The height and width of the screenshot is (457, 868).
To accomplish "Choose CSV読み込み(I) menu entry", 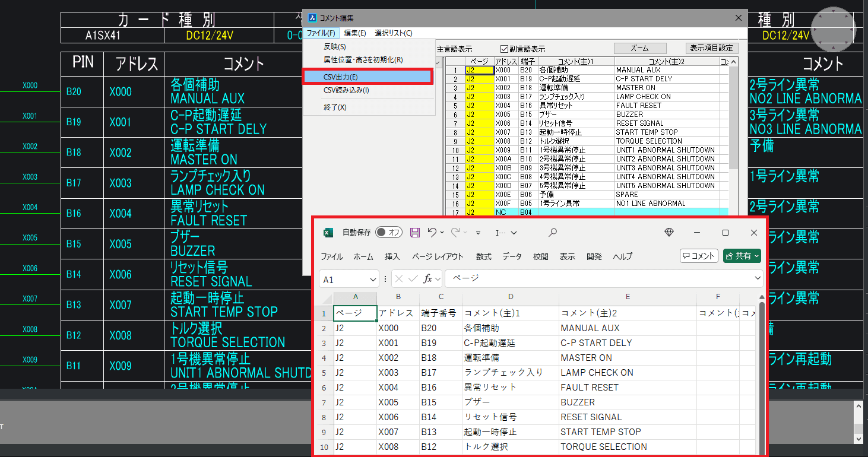I will point(346,90).
